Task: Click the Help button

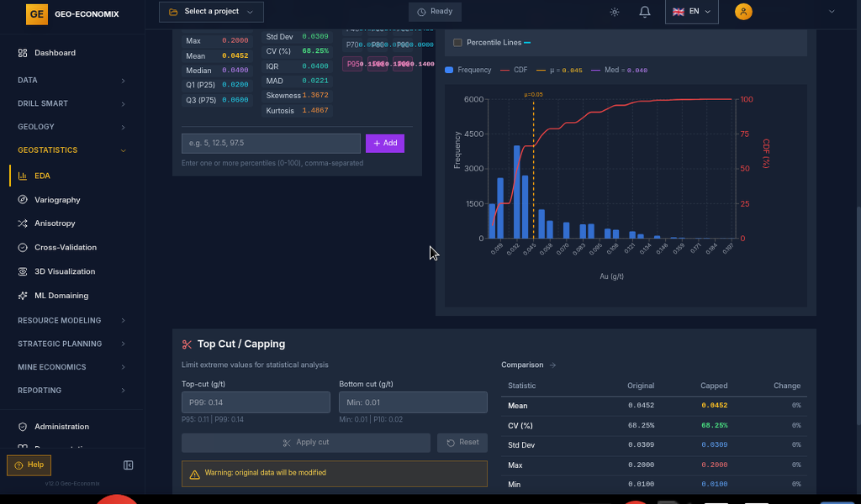Action: pos(29,465)
